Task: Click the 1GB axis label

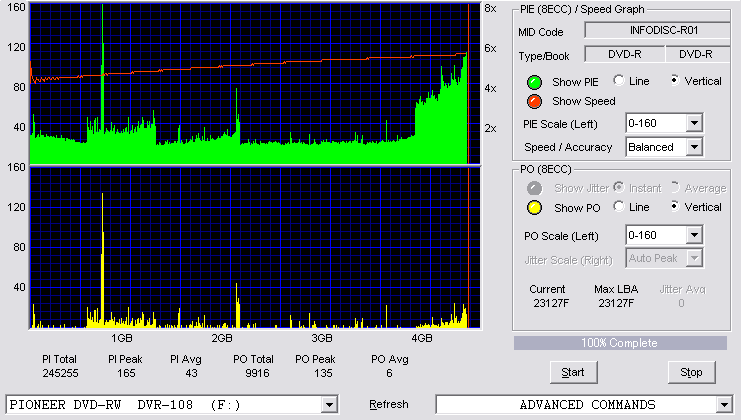Action: pos(122,338)
